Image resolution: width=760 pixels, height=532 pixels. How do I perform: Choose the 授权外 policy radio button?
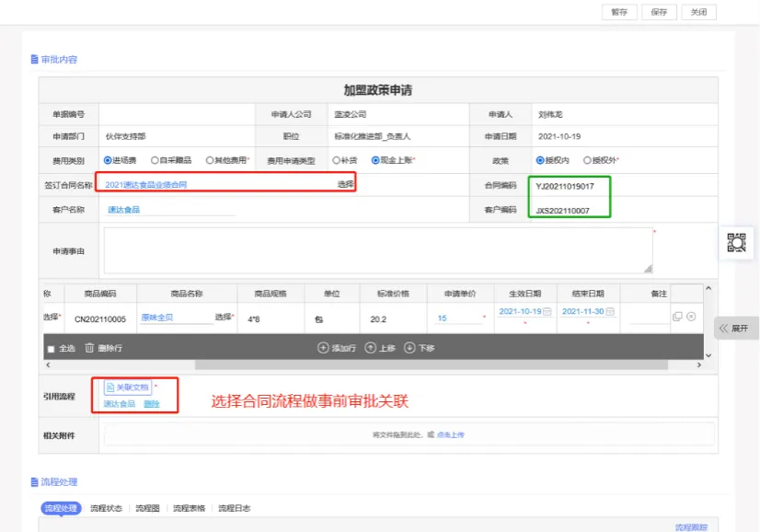tap(587, 160)
